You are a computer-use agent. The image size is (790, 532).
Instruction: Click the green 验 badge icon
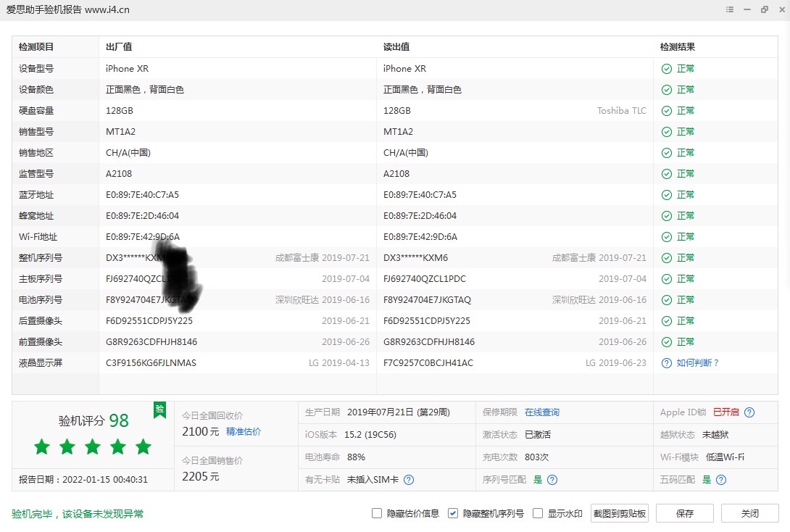click(x=159, y=410)
